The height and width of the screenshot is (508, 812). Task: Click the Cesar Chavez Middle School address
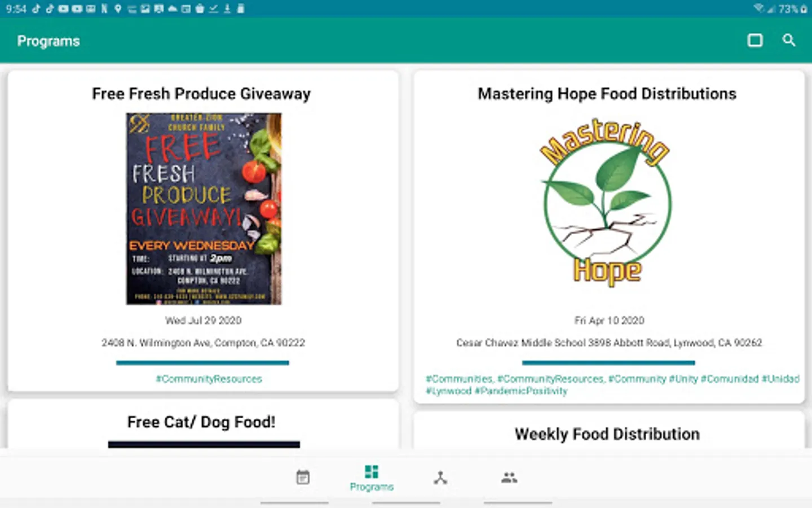tap(609, 343)
